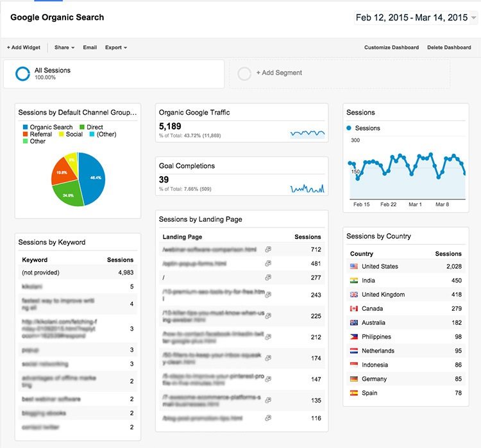
Task: Click the India country name
Action: coord(368,281)
